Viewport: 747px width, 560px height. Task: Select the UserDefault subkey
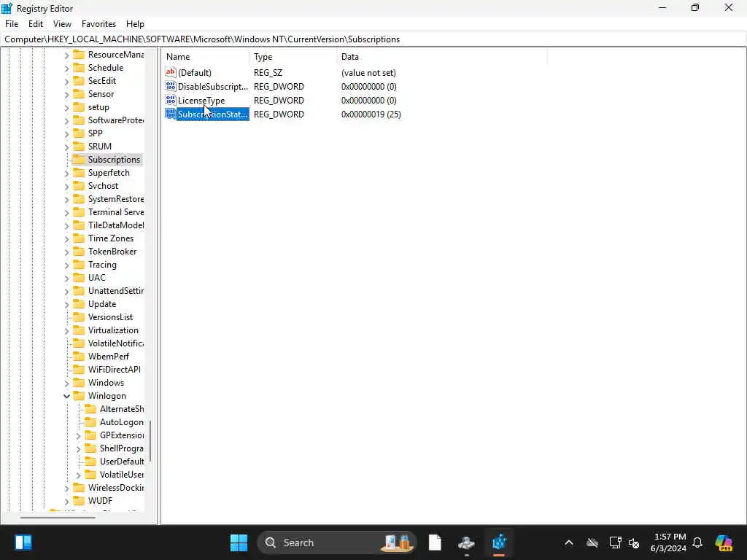click(x=122, y=462)
